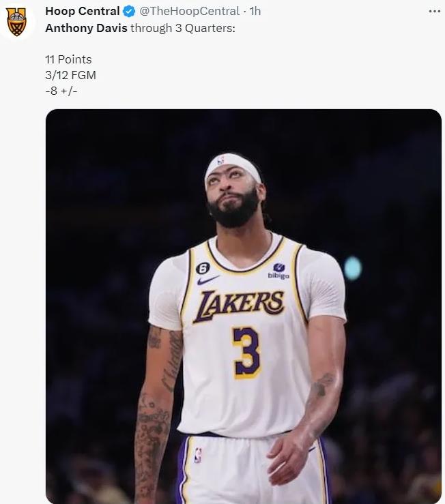Viewport: 445px width, 504px height.
Task: Click the teal light blur in background
Action: [x=352, y=268]
